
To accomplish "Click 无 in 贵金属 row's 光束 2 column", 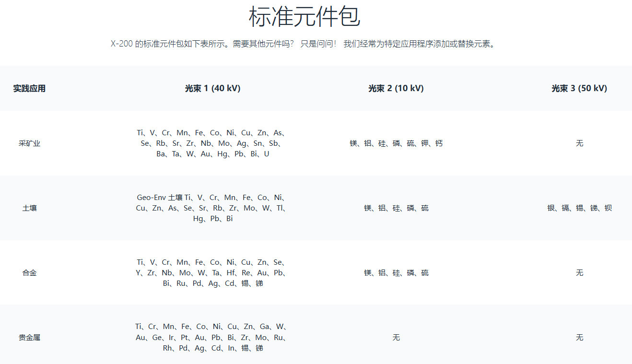I will tap(396, 338).
